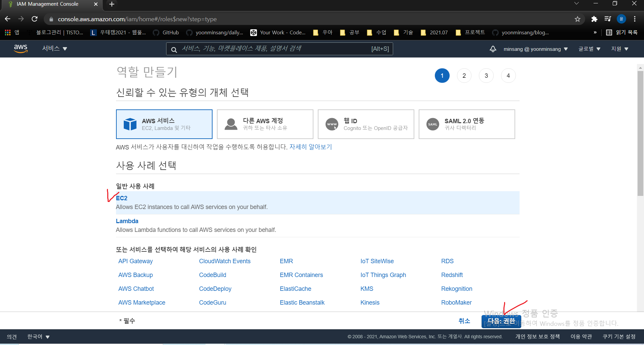The height and width of the screenshot is (345, 644).
Task: Click the site lock icon in address bar
Action: click(51, 19)
